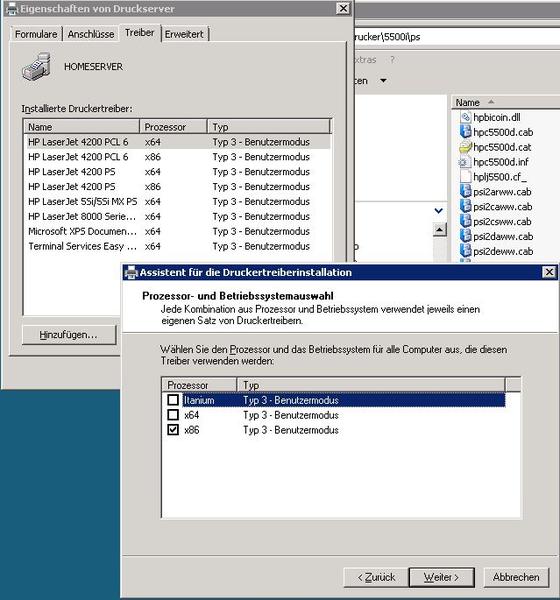This screenshot has width=560, height=600.
Task: Select the HP LaserJet 4200 PS x86 driver row
Action: (x=178, y=187)
